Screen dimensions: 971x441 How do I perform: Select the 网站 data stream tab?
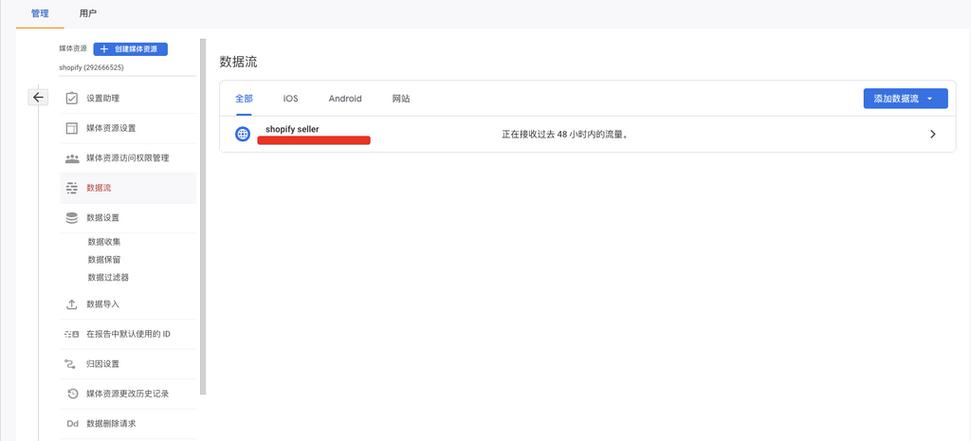coord(401,98)
